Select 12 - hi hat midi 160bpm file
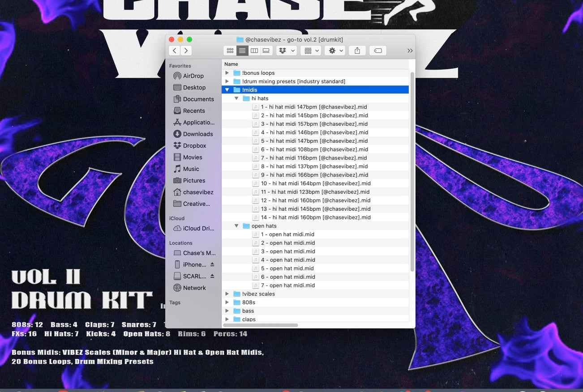Image resolution: width=583 pixels, height=392 pixels. (x=315, y=200)
